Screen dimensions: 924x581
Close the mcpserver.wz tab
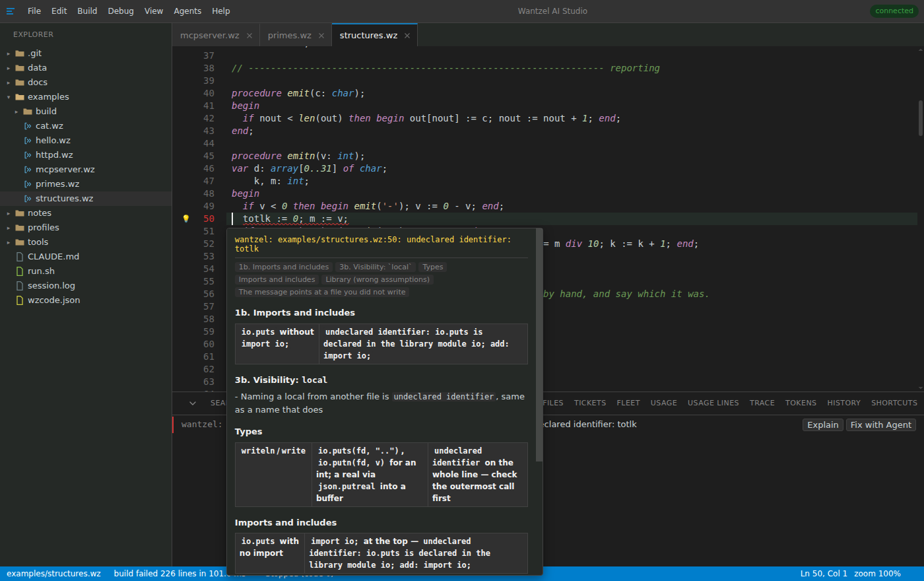(x=249, y=36)
